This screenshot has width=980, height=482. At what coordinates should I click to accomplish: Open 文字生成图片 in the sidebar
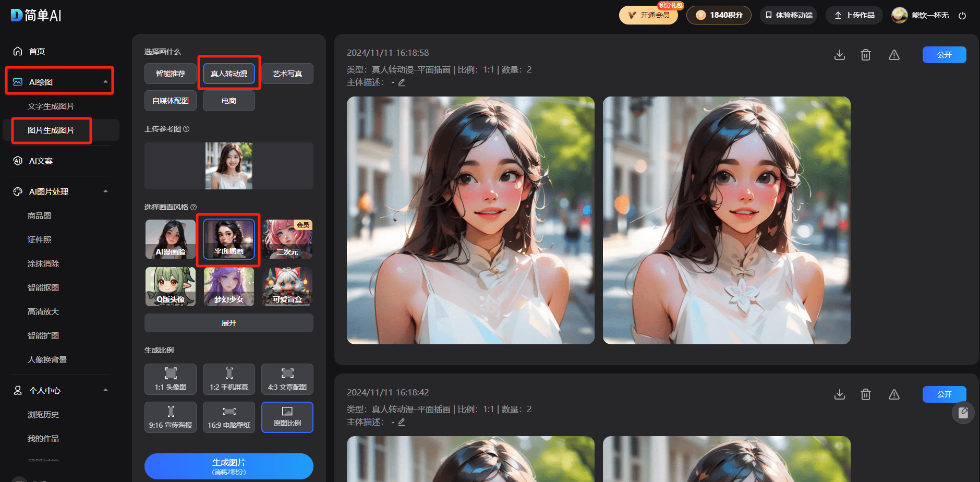[51, 106]
